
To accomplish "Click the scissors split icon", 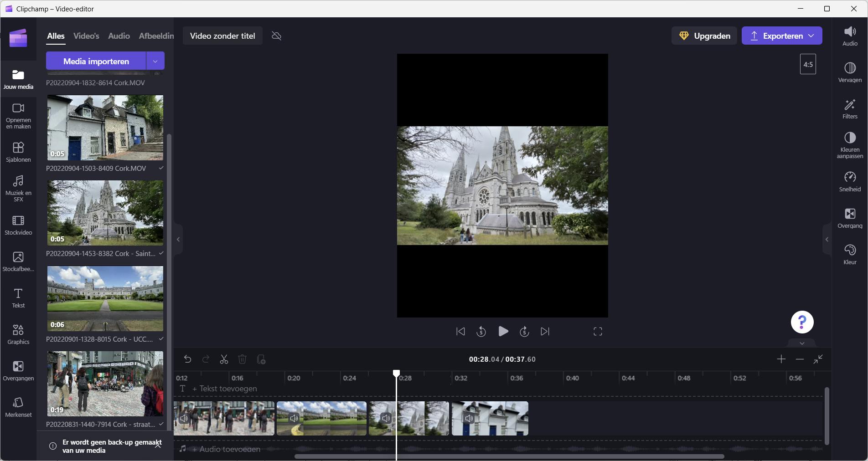I will coord(224,359).
